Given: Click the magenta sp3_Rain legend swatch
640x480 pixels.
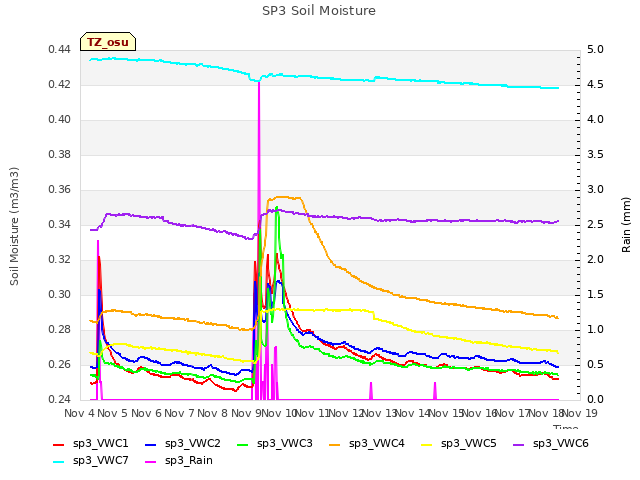Looking at the screenshot, I should point(151,462).
